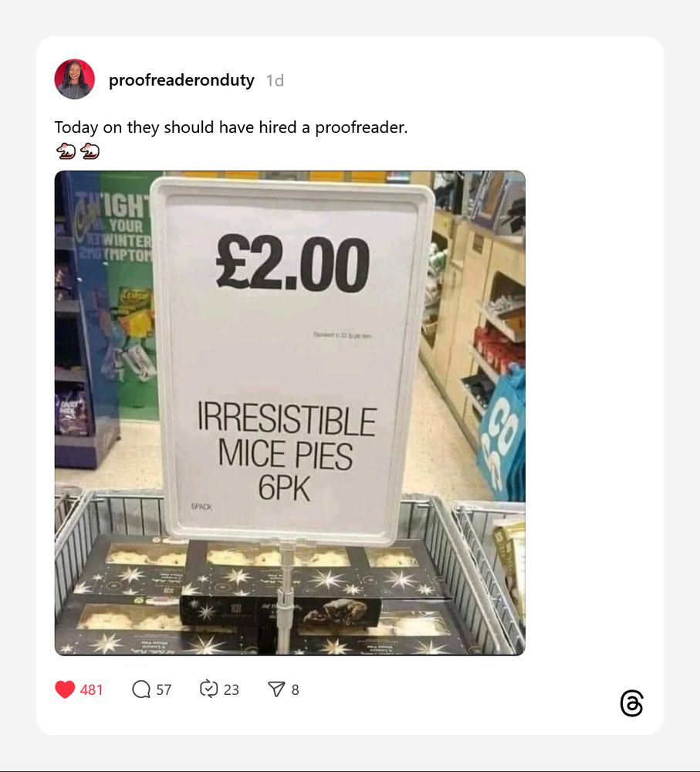
Task: Open replies via the comment bubble icon
Action: coord(141,689)
